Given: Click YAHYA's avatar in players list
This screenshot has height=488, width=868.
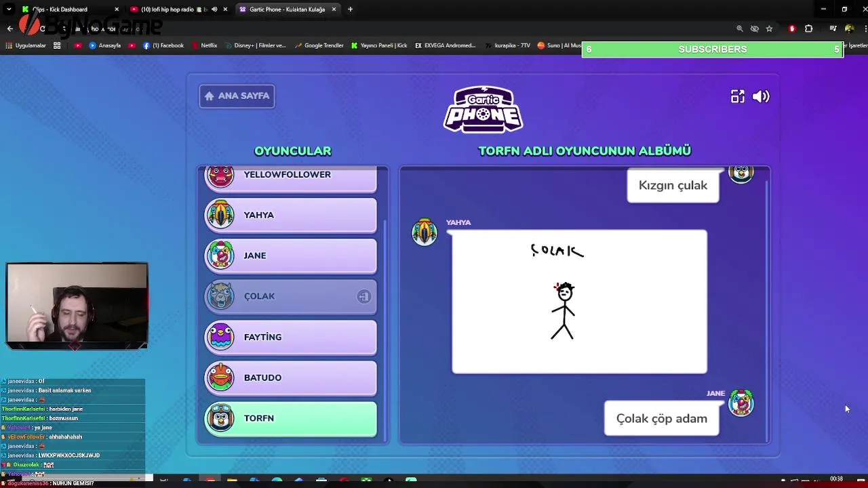Looking at the screenshot, I should 220,215.
